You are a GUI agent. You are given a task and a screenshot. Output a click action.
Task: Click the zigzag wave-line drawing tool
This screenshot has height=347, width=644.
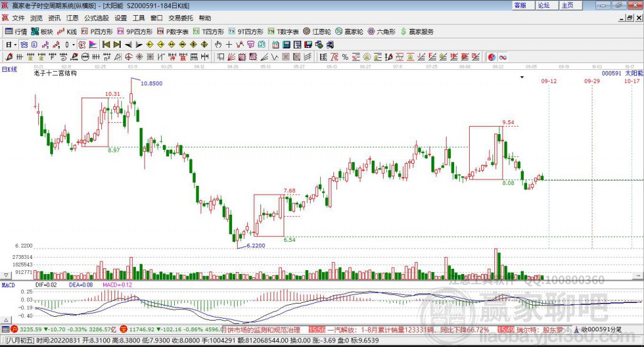pyautogui.click(x=275, y=57)
